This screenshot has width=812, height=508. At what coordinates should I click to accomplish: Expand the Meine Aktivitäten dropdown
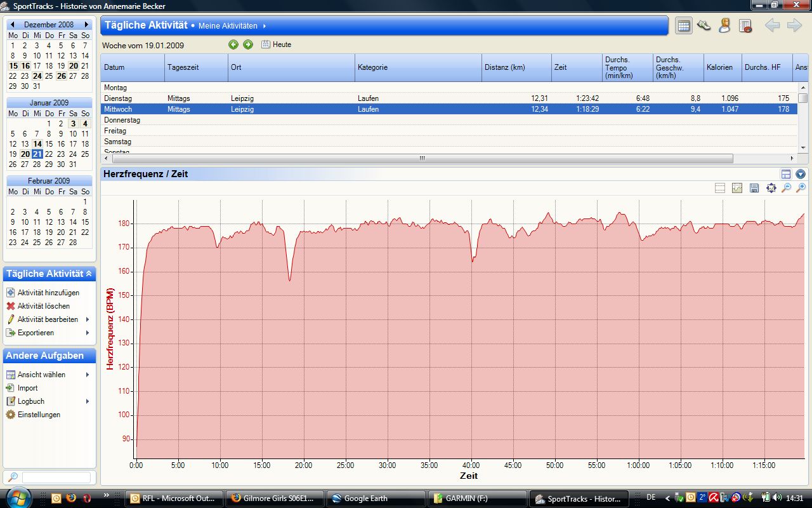click(265, 26)
